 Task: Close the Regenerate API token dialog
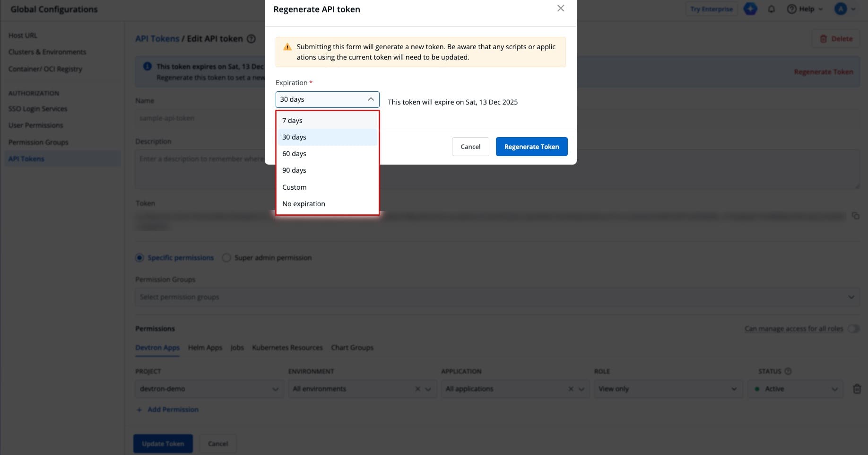(x=560, y=9)
